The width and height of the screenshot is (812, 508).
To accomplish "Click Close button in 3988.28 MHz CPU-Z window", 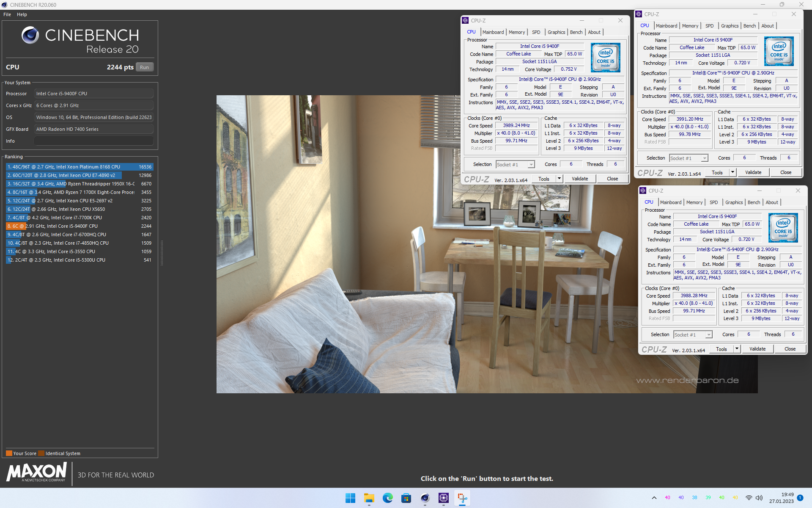I will [790, 349].
